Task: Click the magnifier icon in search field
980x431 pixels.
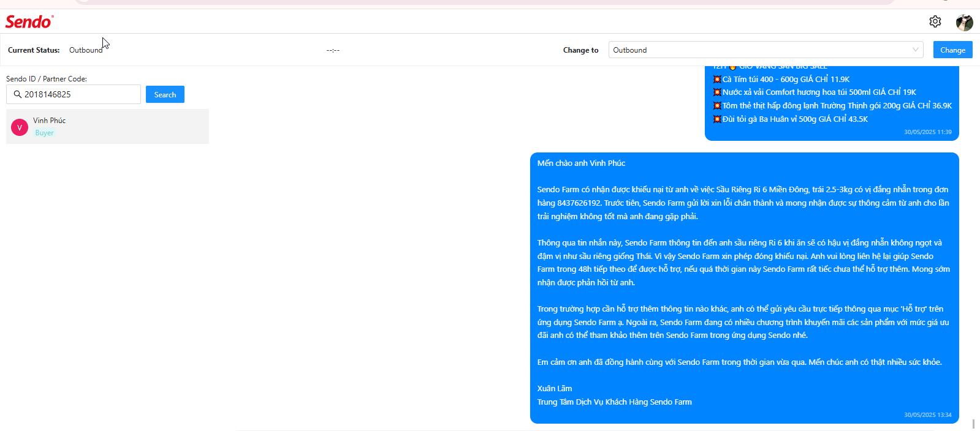Action: [18, 94]
